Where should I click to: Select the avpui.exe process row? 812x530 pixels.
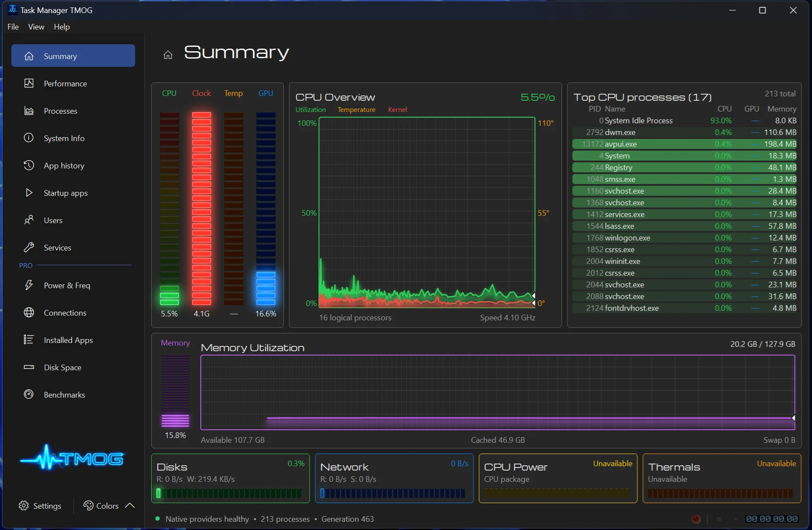tap(685, 144)
